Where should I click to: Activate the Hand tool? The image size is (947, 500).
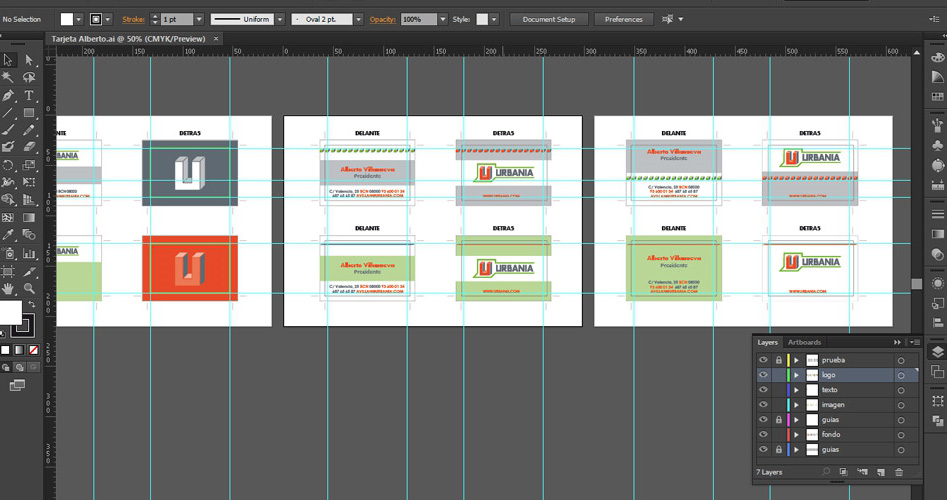click(8, 288)
